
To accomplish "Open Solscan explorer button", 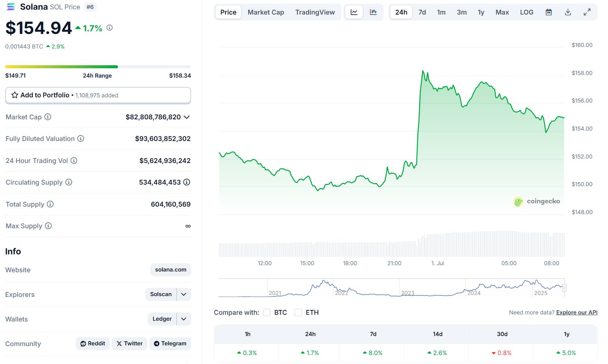I will click(161, 294).
